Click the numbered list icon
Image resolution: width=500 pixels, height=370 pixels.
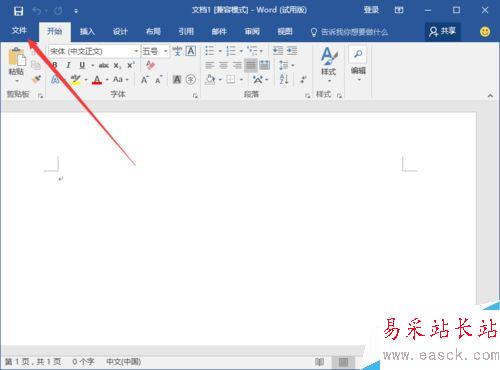(231, 51)
